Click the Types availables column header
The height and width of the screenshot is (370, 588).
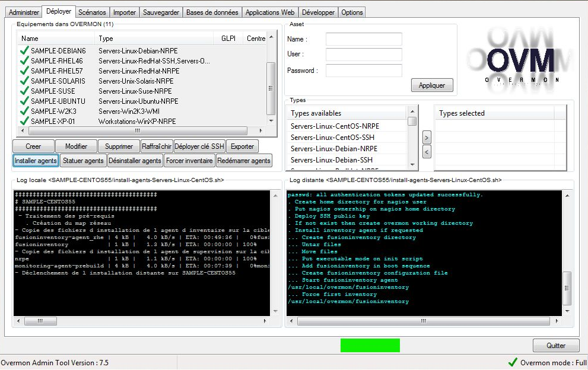pyautogui.click(x=347, y=113)
